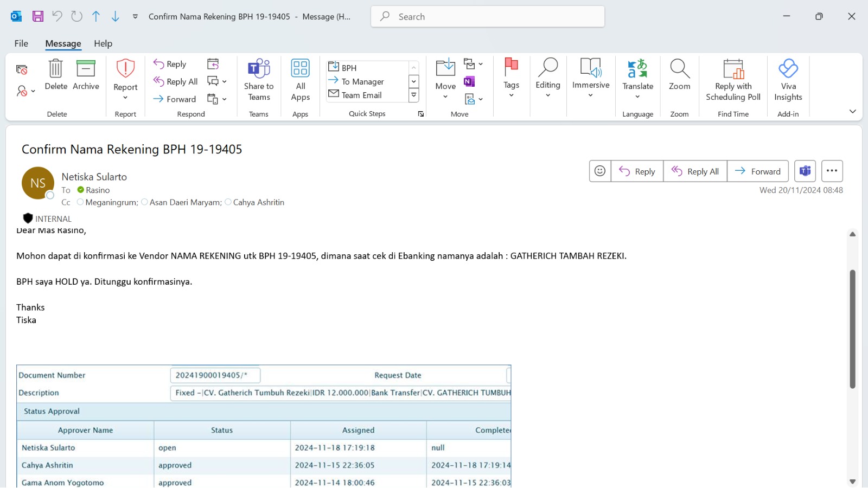
Task: Expand the Report dropdown
Action: (125, 98)
